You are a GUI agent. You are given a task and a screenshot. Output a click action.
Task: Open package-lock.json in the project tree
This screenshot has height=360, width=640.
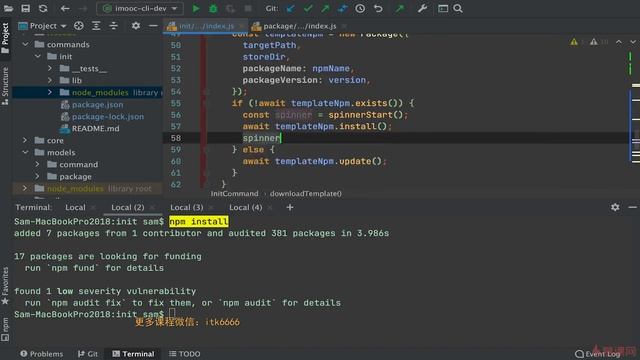tap(108, 116)
